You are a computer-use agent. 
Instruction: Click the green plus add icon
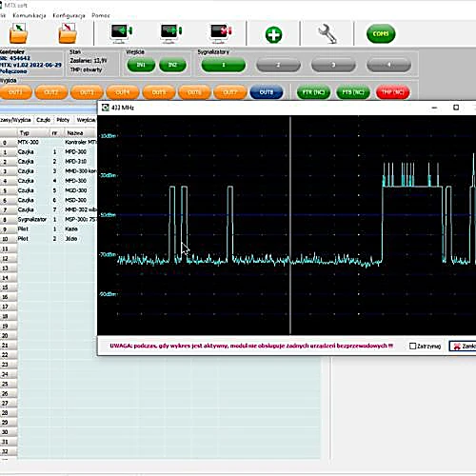click(273, 34)
